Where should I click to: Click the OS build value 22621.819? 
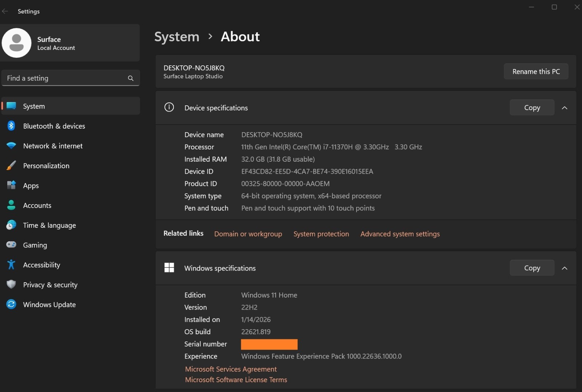click(256, 332)
